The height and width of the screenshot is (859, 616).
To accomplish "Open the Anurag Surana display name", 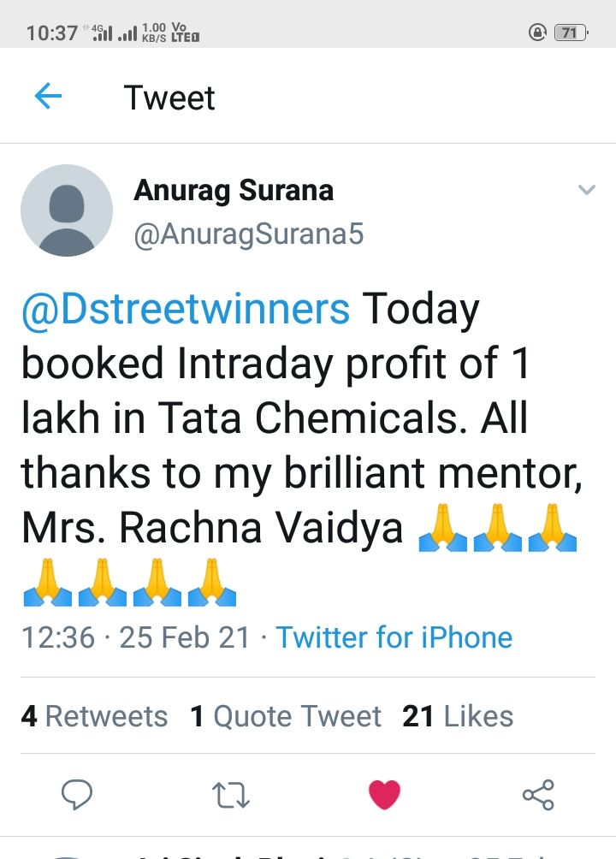I will (234, 191).
